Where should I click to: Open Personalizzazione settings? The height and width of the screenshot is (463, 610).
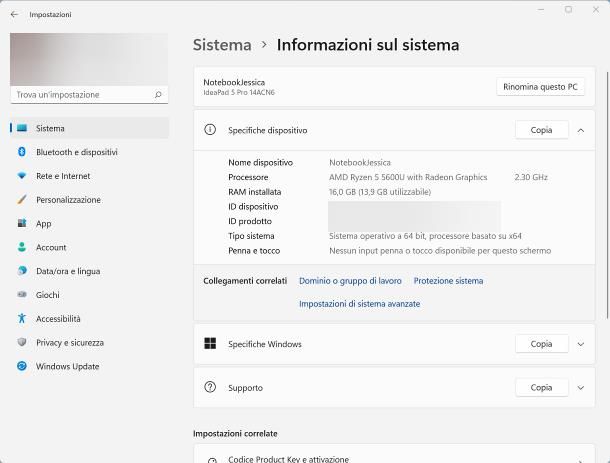[x=89, y=200]
